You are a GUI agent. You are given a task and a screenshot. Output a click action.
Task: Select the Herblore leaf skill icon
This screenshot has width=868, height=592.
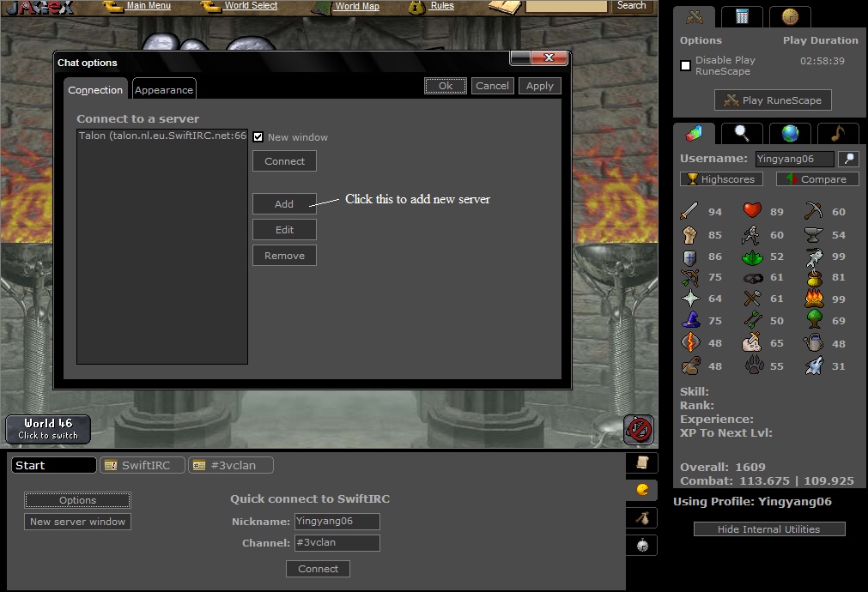click(752, 257)
